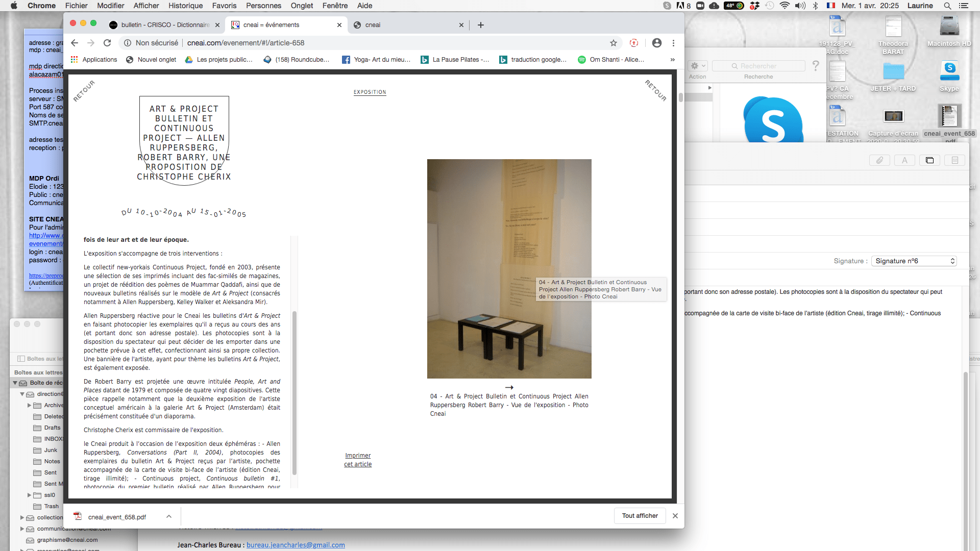
Task: Open the Historique menu
Action: tap(185, 6)
